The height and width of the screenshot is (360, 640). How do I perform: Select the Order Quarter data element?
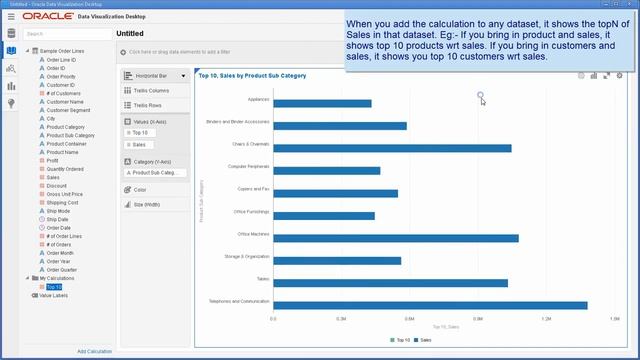[x=62, y=270]
